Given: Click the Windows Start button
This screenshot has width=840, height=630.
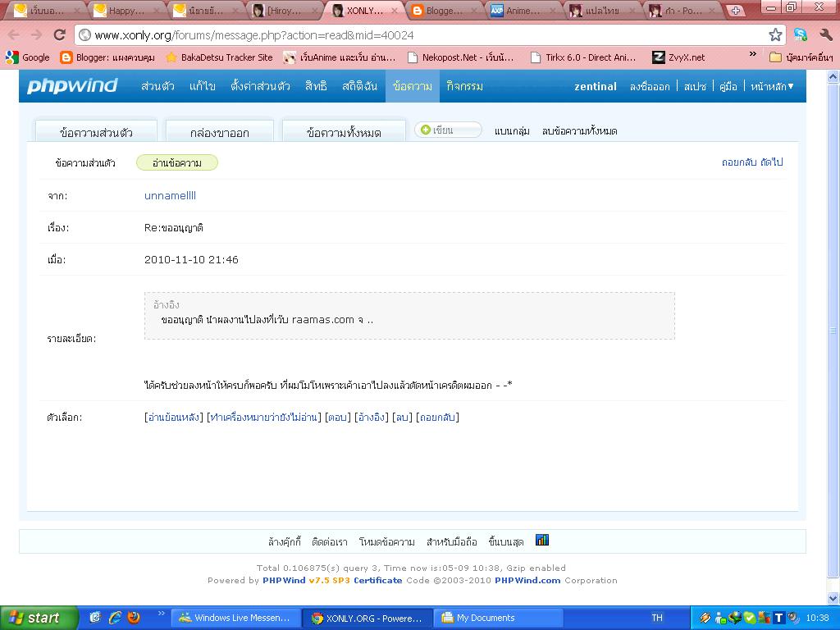Looking at the screenshot, I should pos(39,618).
